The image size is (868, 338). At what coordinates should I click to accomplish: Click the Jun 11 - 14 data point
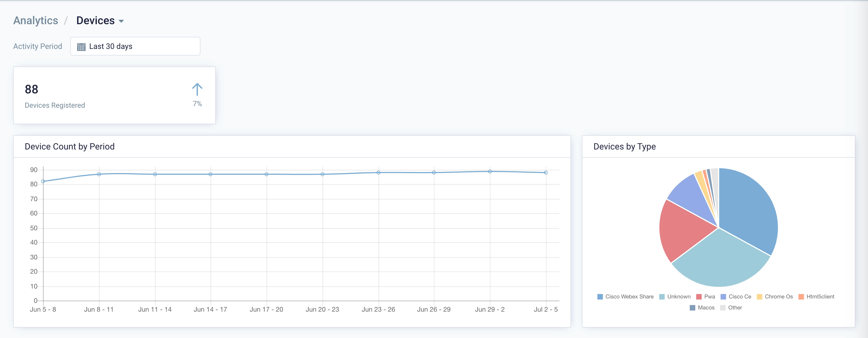155,174
